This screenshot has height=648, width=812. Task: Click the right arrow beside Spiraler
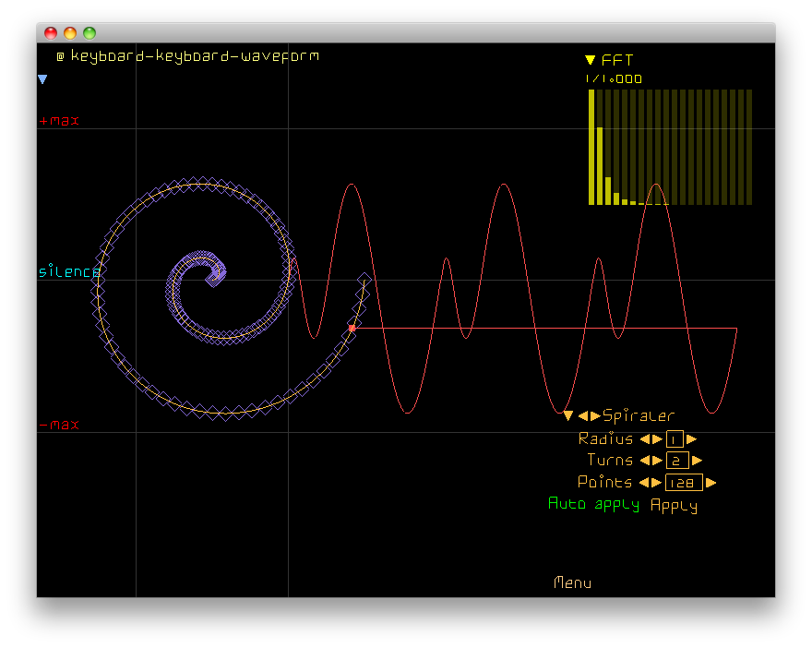595,416
